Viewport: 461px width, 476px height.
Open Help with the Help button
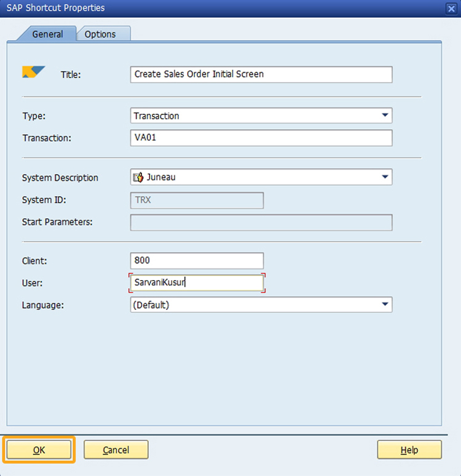pos(409,450)
